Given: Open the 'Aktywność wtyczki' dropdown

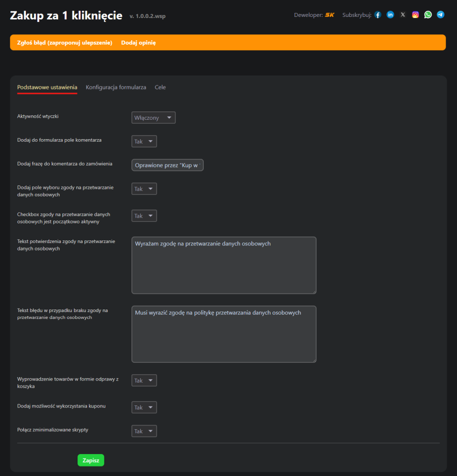Looking at the screenshot, I should [x=153, y=118].
